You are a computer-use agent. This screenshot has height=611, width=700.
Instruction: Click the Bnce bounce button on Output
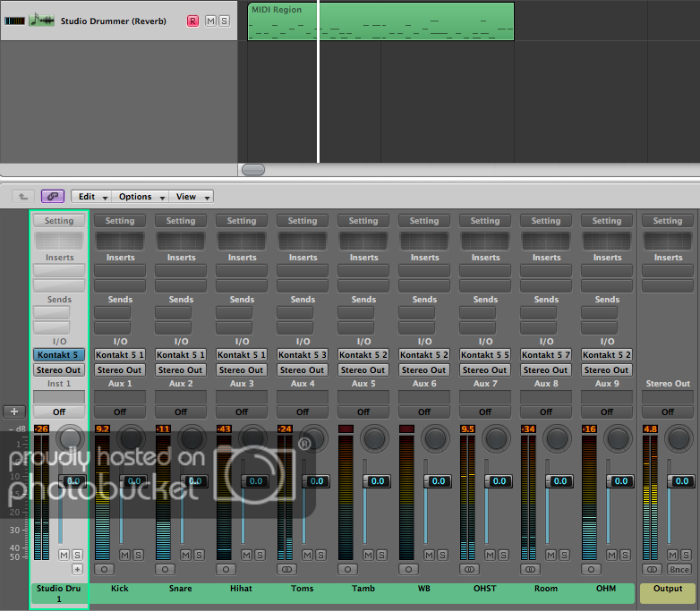click(x=679, y=570)
